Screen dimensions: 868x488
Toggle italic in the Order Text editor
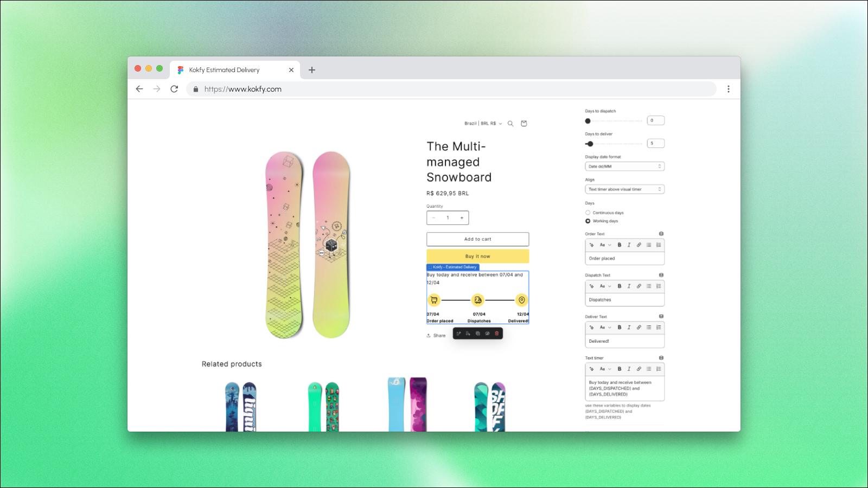629,245
